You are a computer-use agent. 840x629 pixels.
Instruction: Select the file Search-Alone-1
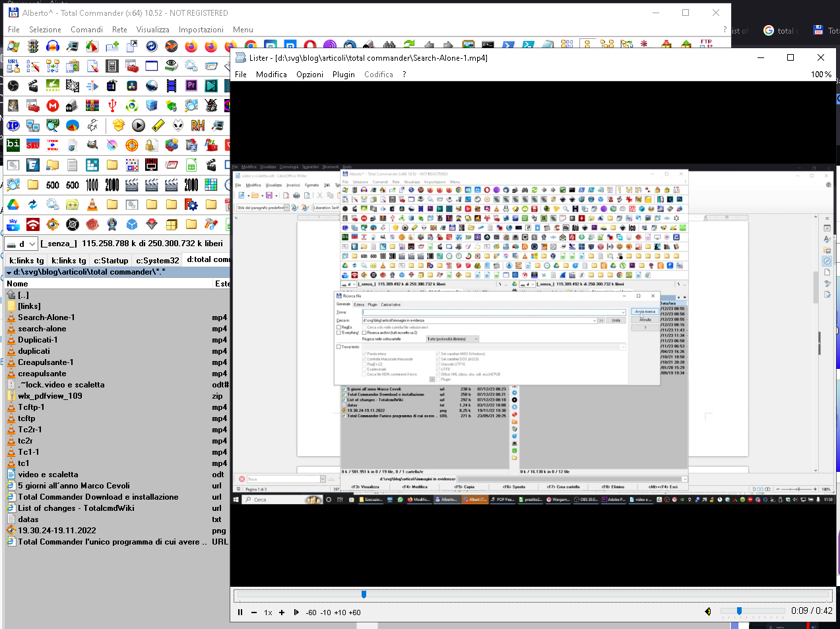[117, 317]
